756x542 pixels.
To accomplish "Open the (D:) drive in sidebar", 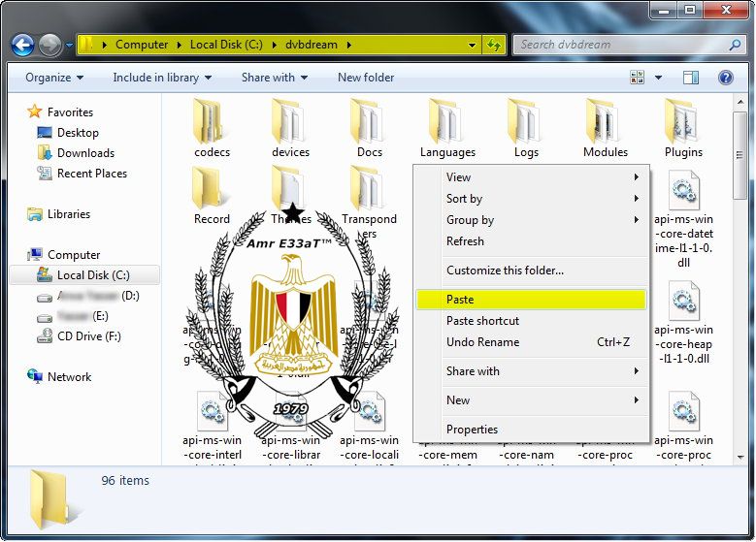I will (88, 296).
